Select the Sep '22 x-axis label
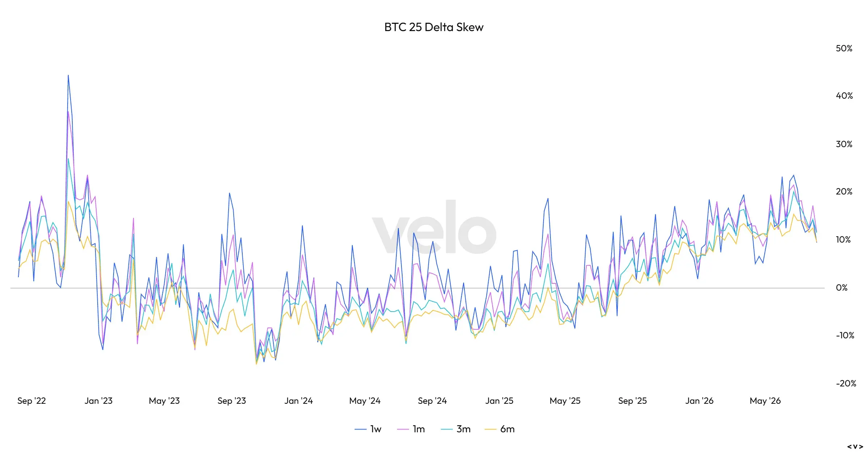 pyautogui.click(x=31, y=401)
